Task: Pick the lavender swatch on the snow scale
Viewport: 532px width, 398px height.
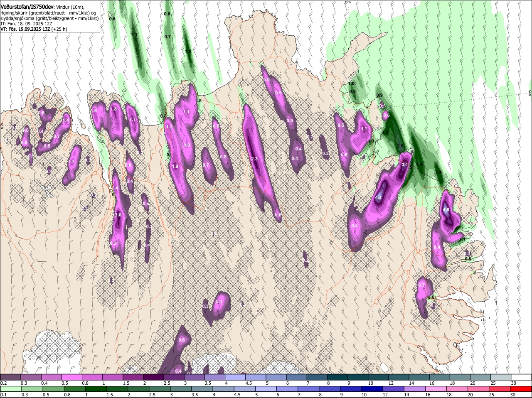Action: (235, 377)
